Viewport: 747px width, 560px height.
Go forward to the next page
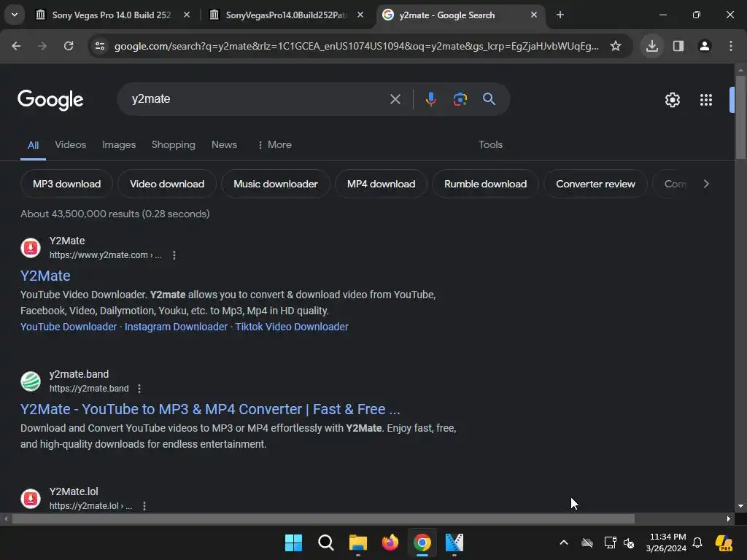pos(42,46)
